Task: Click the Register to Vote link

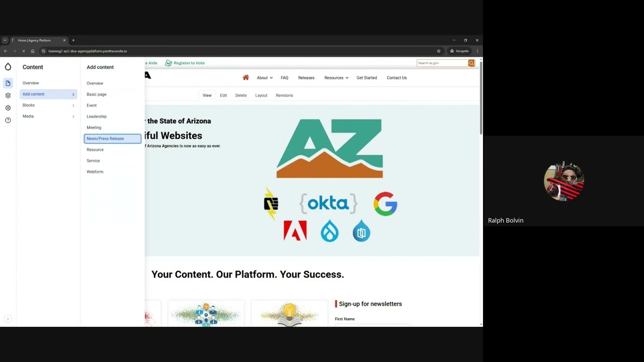Action: click(189, 63)
